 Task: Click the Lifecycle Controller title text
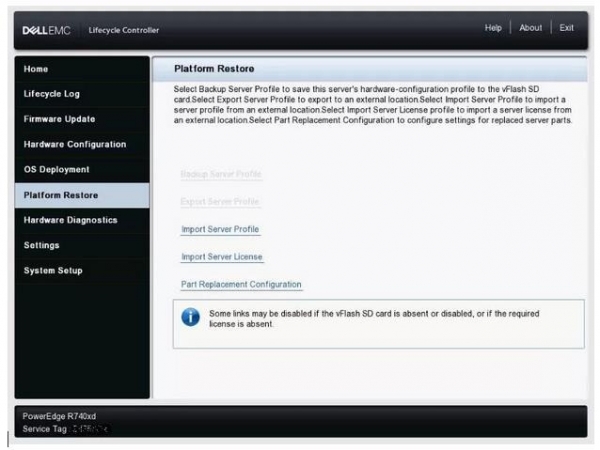(x=124, y=30)
